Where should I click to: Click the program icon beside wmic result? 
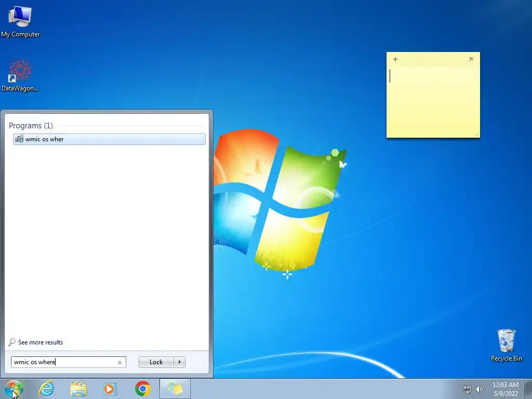click(19, 139)
